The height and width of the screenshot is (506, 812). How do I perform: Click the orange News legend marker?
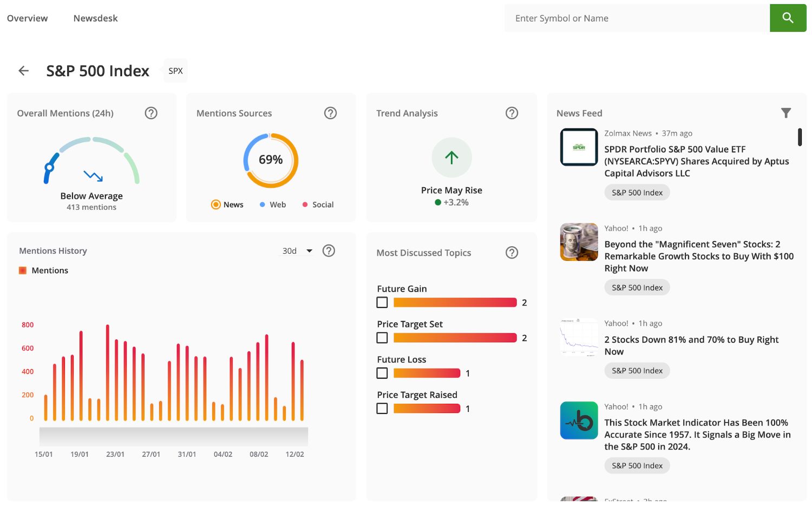(x=215, y=205)
